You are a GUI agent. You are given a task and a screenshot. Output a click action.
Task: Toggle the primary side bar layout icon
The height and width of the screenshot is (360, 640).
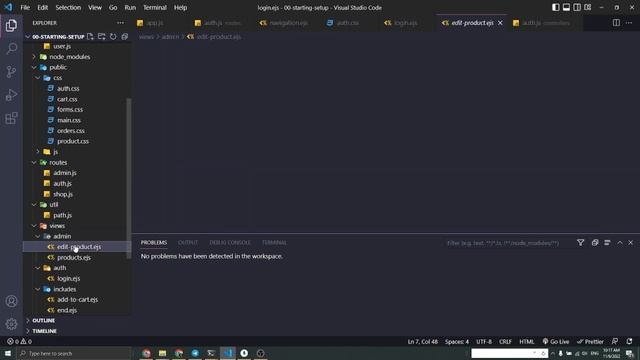pyautogui.click(x=556, y=7)
